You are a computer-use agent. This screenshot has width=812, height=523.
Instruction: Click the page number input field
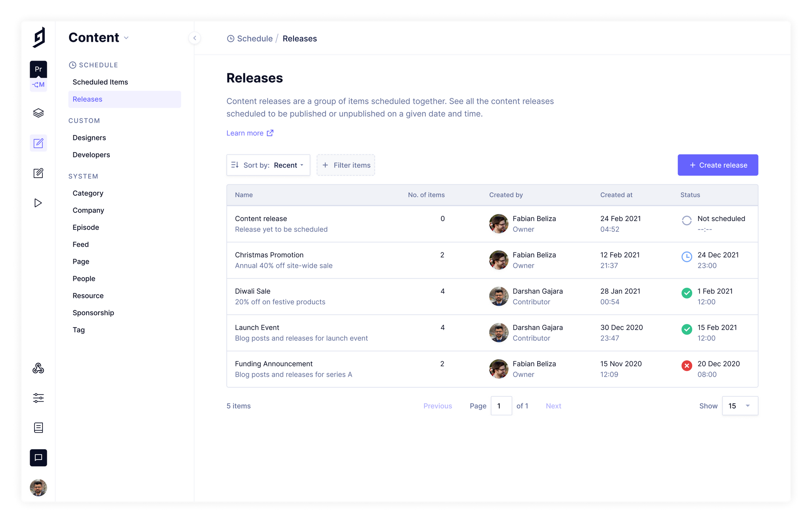click(x=501, y=406)
